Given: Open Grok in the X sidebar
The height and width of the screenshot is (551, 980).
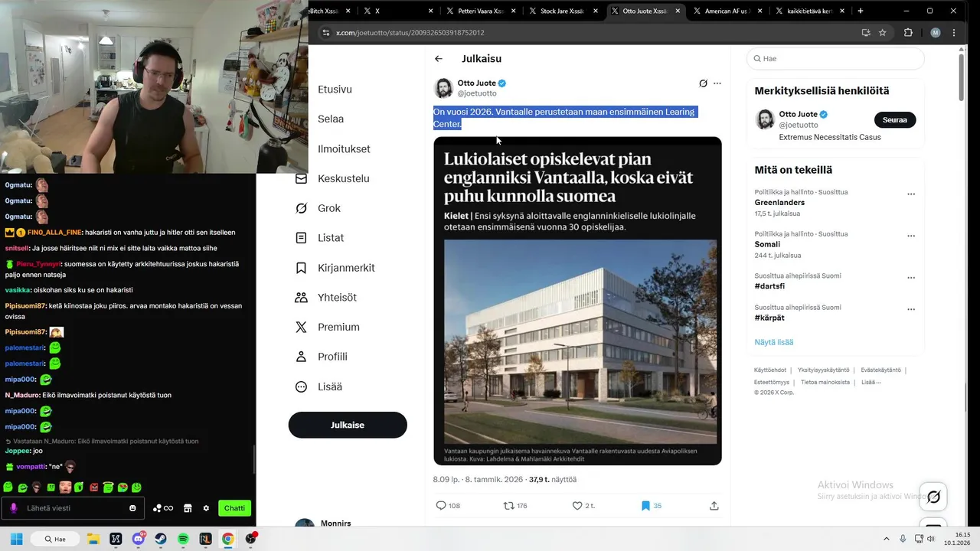Looking at the screenshot, I should [x=318, y=208].
